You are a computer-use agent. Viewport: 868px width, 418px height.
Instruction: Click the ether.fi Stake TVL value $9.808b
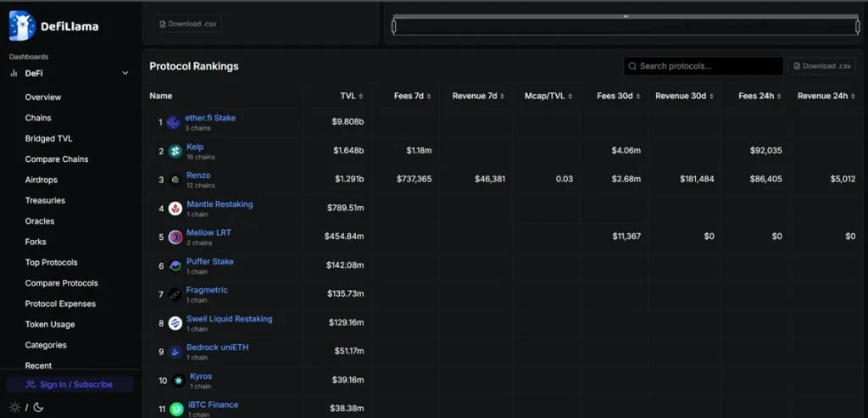348,122
